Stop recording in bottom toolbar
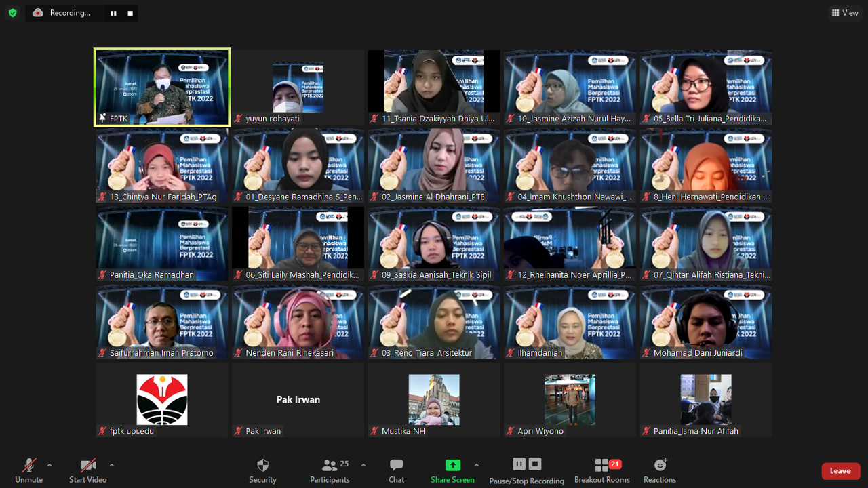The width and height of the screenshot is (868, 488). click(x=535, y=464)
